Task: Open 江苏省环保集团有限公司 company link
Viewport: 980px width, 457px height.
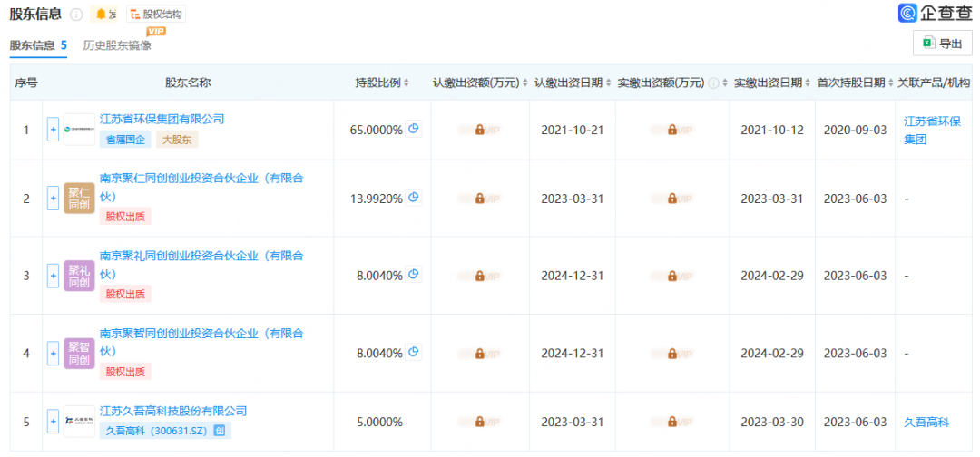Action: (162, 119)
